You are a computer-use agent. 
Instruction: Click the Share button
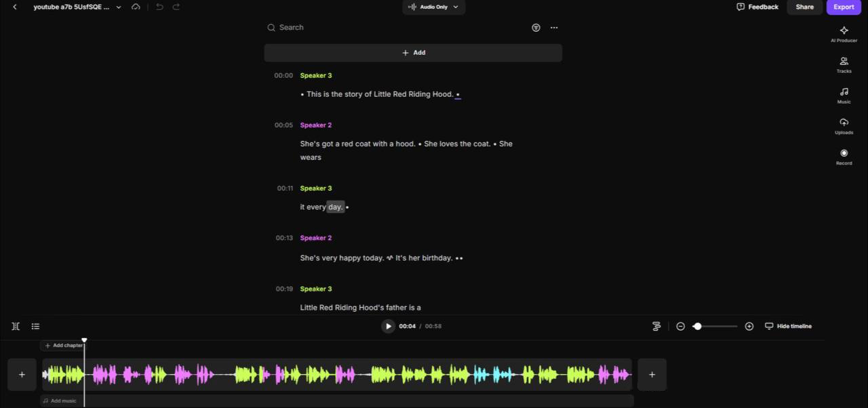[804, 7]
